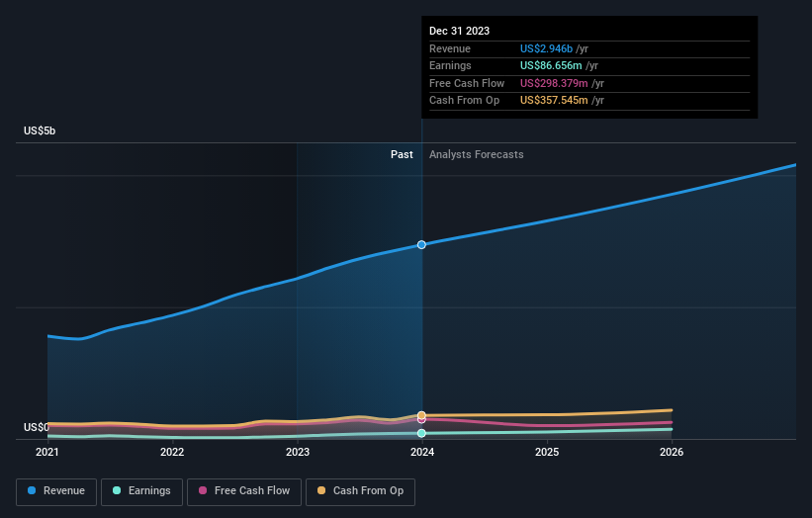Click the US$5b y-axis label
Screen dimensions: 812x518
pos(40,130)
